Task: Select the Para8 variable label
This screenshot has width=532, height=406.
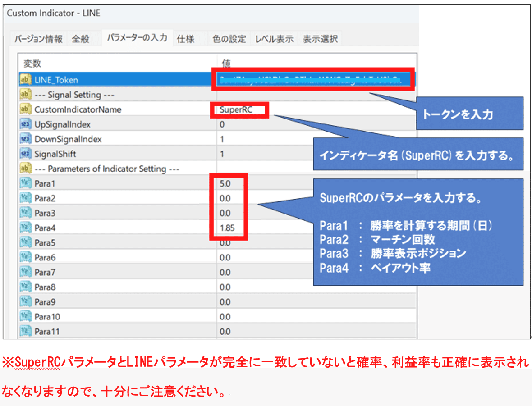Action: click(45, 287)
